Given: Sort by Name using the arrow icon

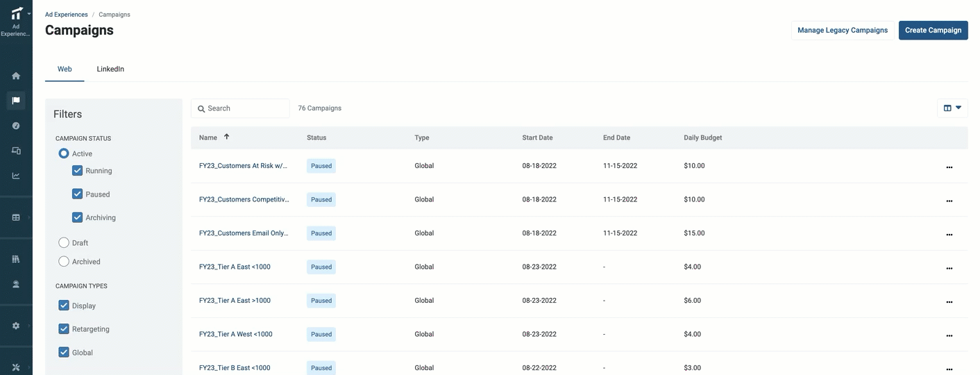Looking at the screenshot, I should pyautogui.click(x=226, y=137).
